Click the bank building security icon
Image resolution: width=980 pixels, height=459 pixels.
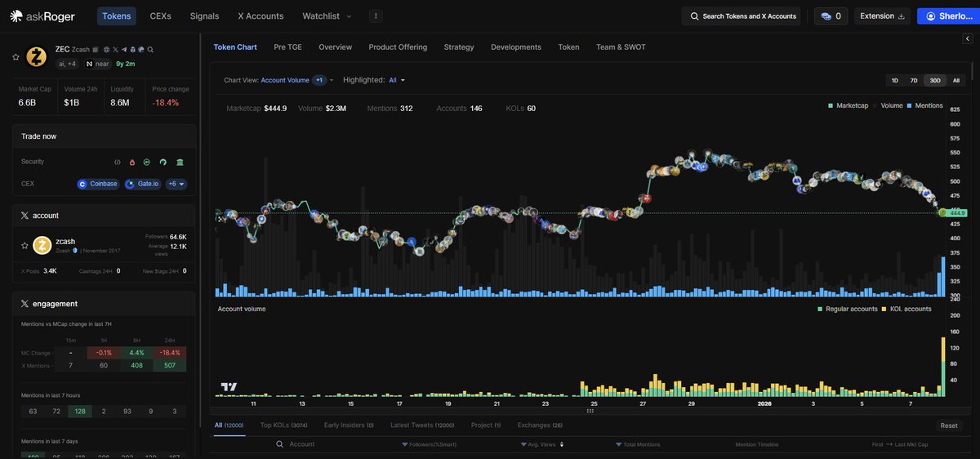tap(180, 162)
